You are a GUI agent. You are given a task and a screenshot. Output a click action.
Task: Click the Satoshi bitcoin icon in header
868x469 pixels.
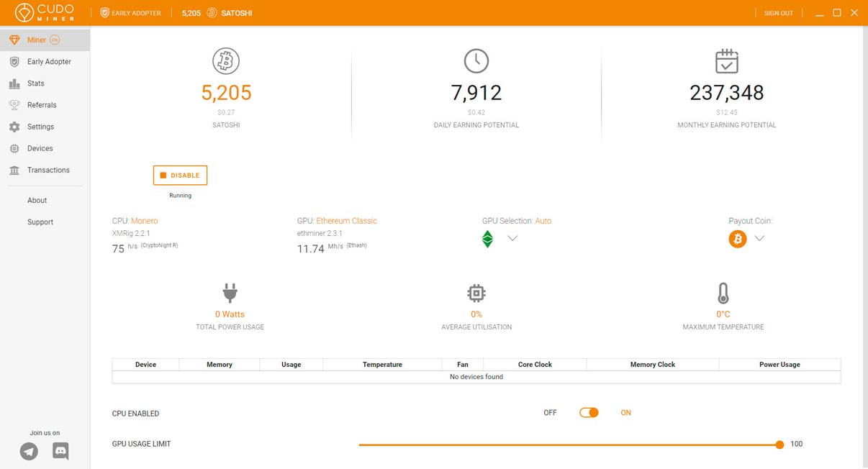(x=212, y=13)
